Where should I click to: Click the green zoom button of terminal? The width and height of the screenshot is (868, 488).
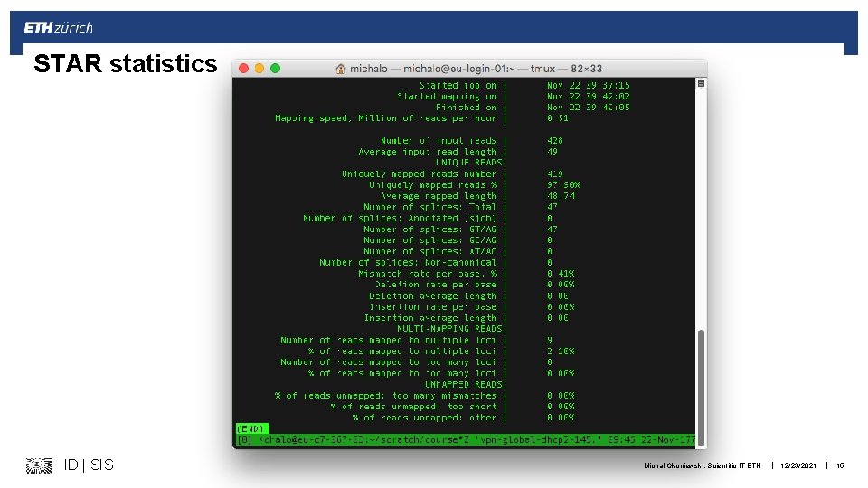click(x=275, y=68)
